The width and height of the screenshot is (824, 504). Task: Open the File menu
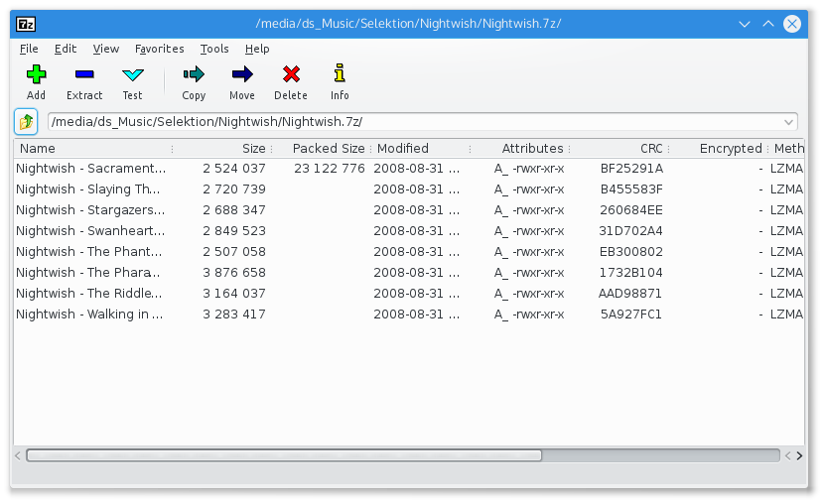point(29,49)
